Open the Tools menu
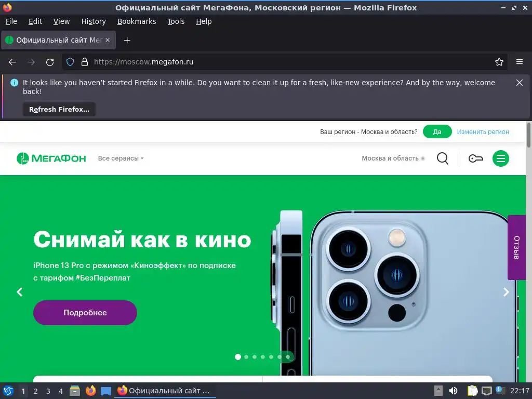Image resolution: width=532 pixels, height=399 pixels. tap(176, 21)
